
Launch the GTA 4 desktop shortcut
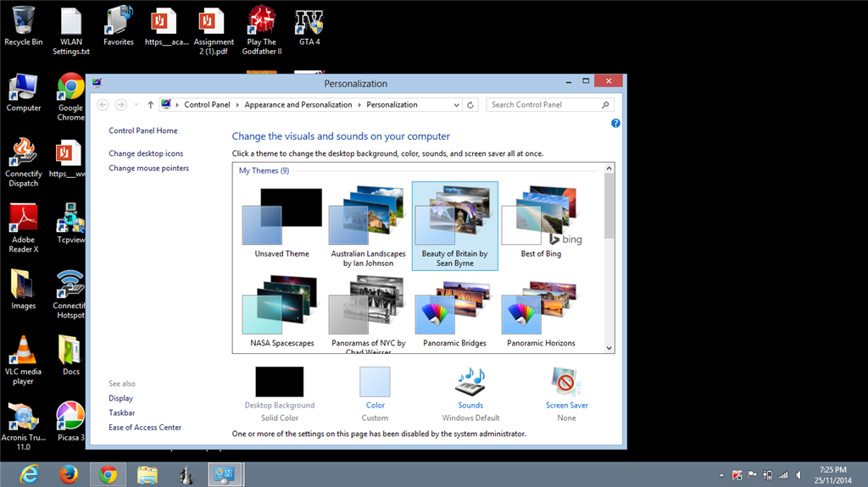point(309,26)
